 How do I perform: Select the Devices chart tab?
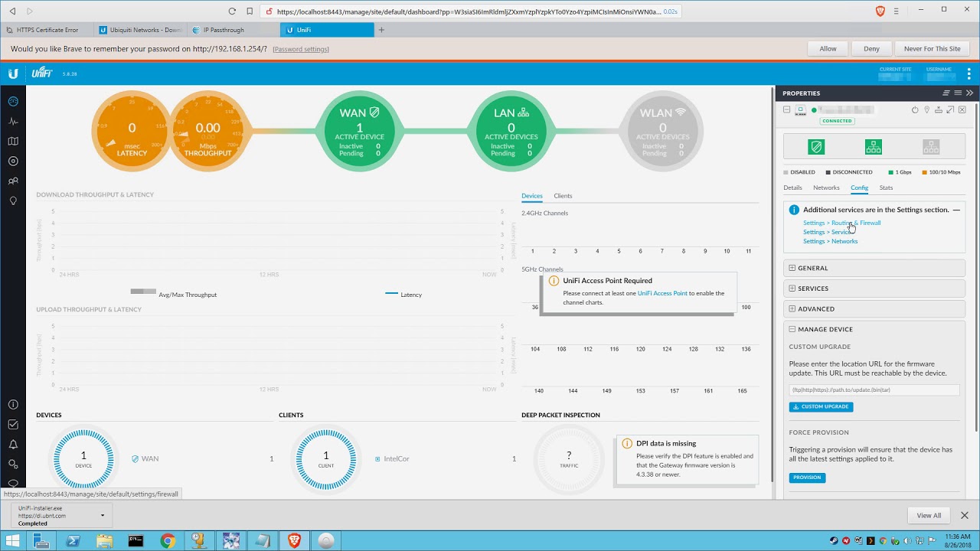coord(532,196)
